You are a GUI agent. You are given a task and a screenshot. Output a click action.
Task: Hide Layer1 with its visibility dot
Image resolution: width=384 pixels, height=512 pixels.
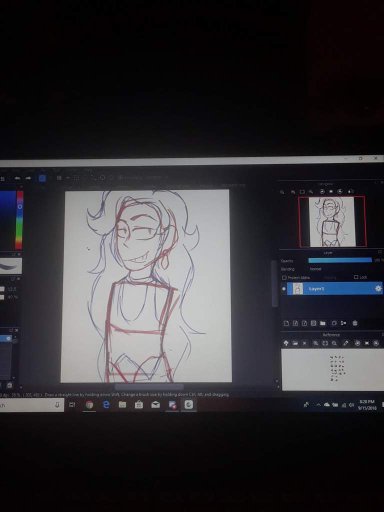(x=284, y=289)
